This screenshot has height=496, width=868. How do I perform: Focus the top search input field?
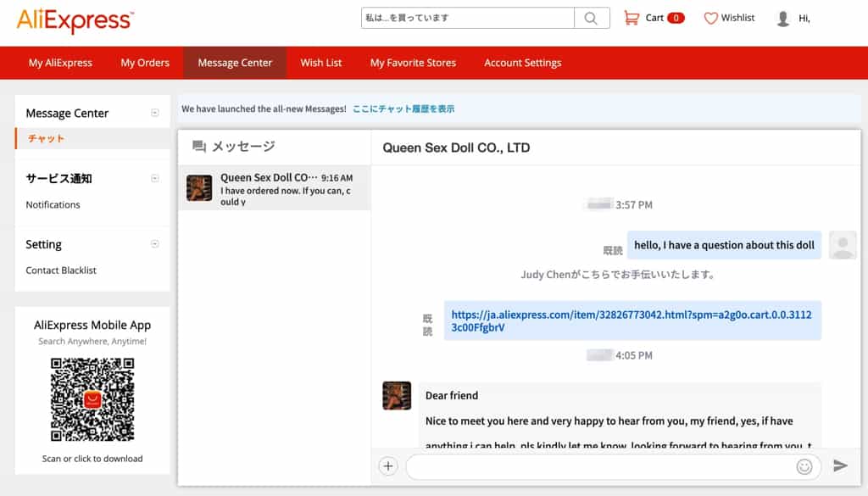(468, 19)
